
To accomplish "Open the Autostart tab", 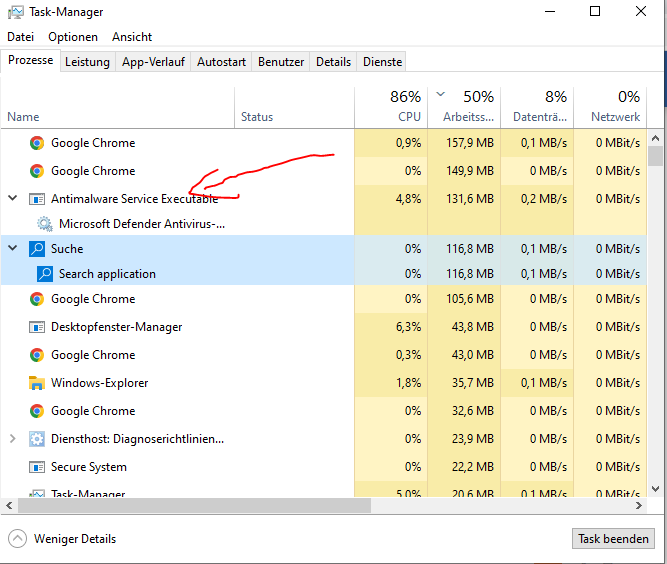I will (221, 62).
